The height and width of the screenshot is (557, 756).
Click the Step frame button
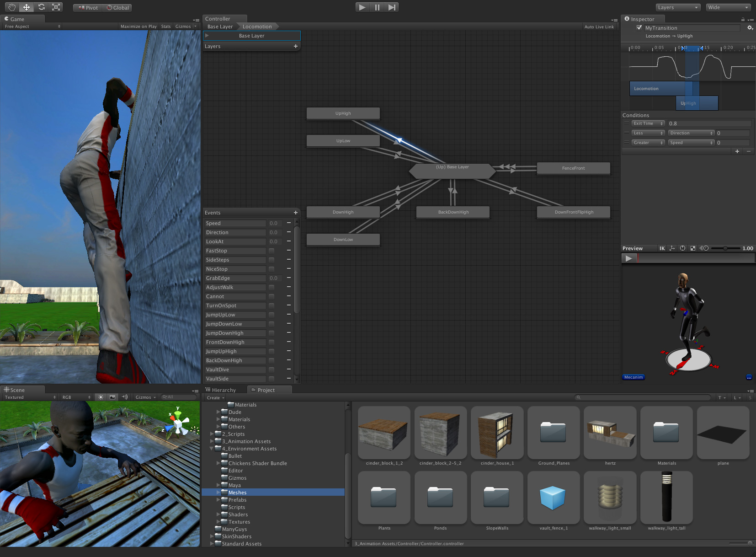pyautogui.click(x=392, y=7)
